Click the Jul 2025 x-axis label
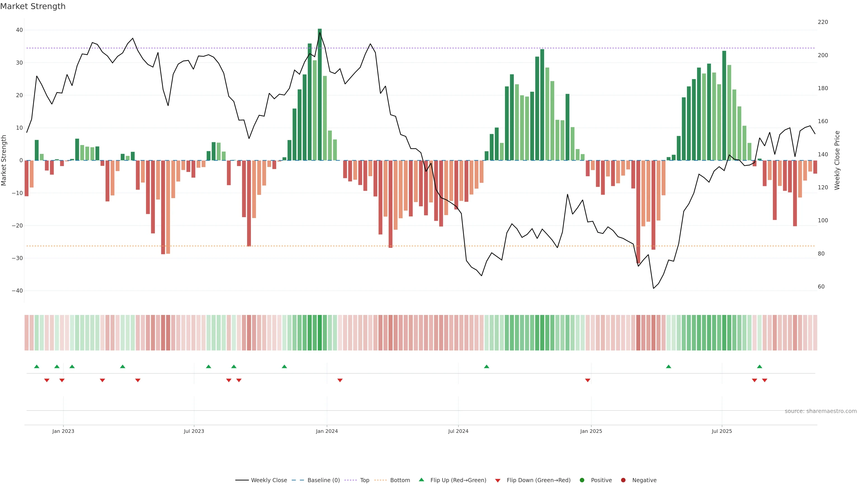868x488 pixels. (722, 431)
